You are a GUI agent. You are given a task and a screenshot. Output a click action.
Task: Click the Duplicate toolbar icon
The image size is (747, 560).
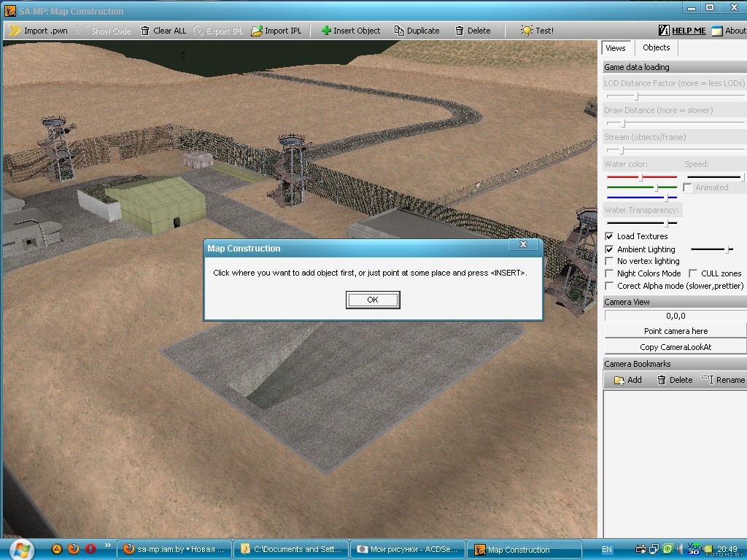399,31
